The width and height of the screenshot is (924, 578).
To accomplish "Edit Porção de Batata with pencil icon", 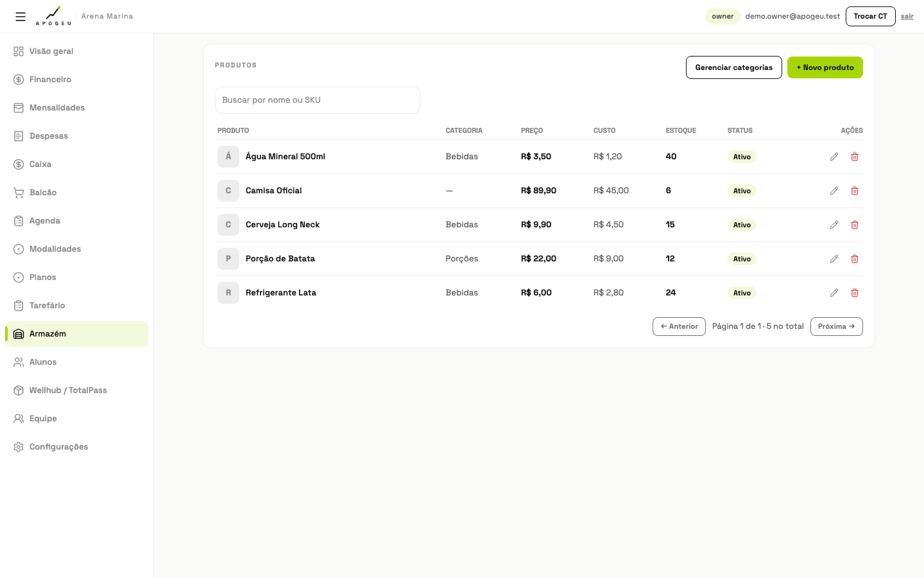I will pyautogui.click(x=834, y=259).
